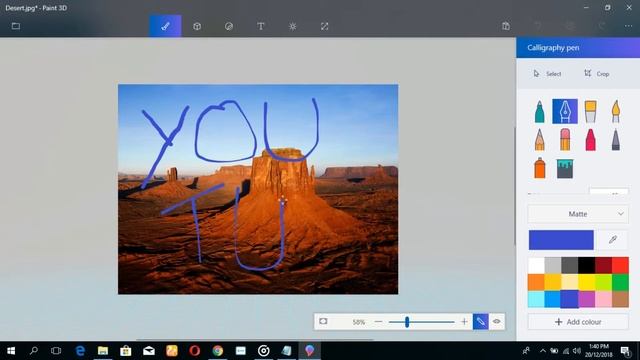The image size is (640, 360).
Task: Pick the light grey colour swatch
Action: [553, 265]
